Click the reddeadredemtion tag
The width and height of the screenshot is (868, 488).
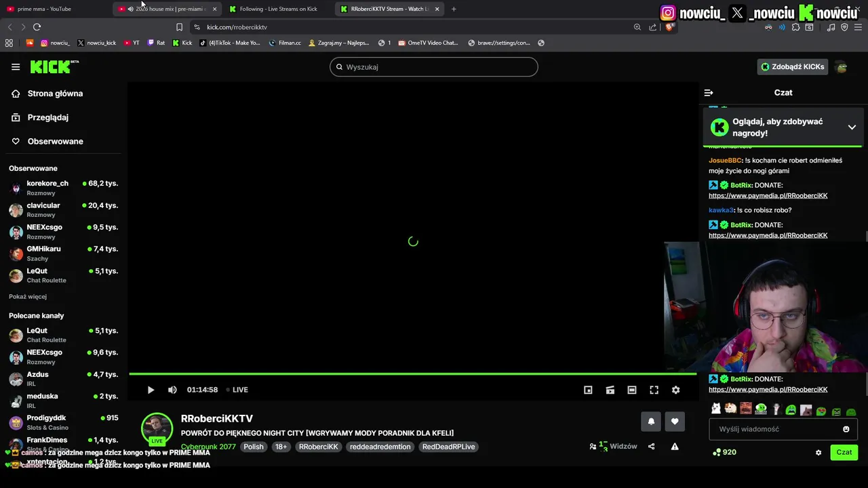(380, 447)
